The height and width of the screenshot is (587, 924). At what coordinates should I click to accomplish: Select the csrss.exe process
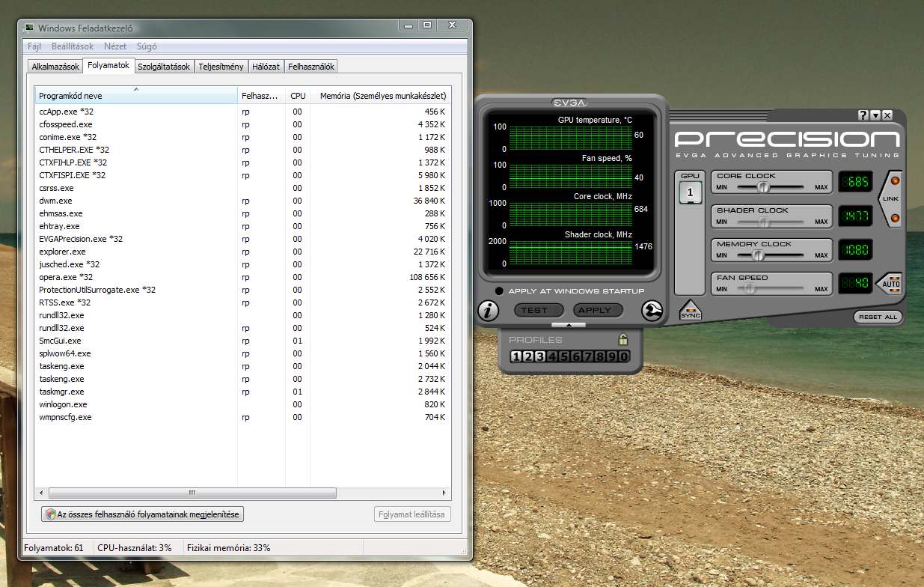(x=243, y=188)
